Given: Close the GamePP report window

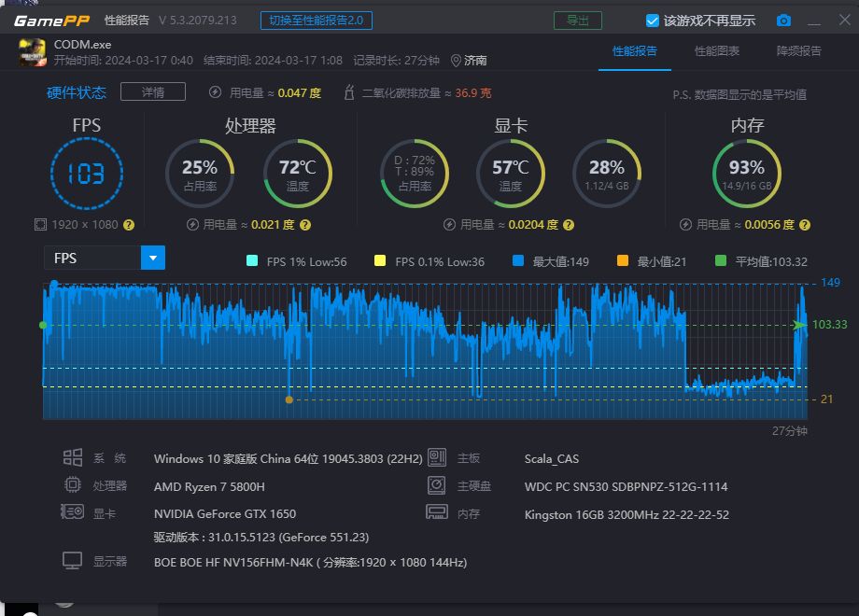Looking at the screenshot, I should tap(844, 20).
